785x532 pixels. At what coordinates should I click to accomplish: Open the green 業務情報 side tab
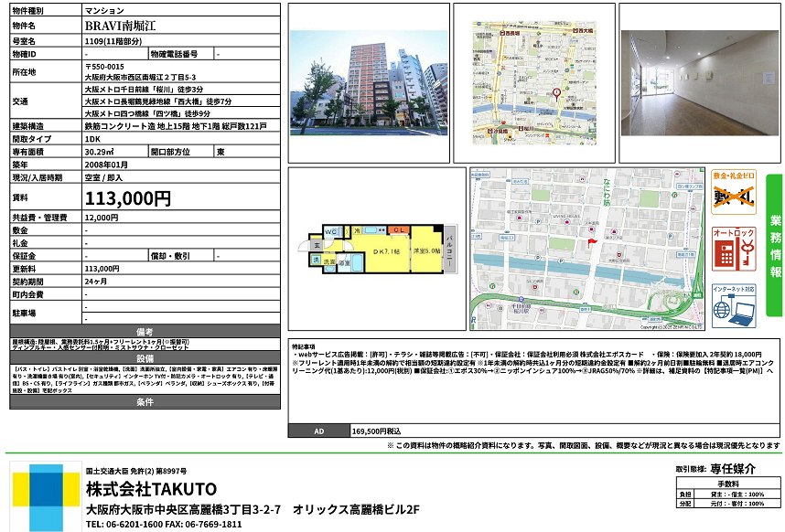click(x=774, y=245)
